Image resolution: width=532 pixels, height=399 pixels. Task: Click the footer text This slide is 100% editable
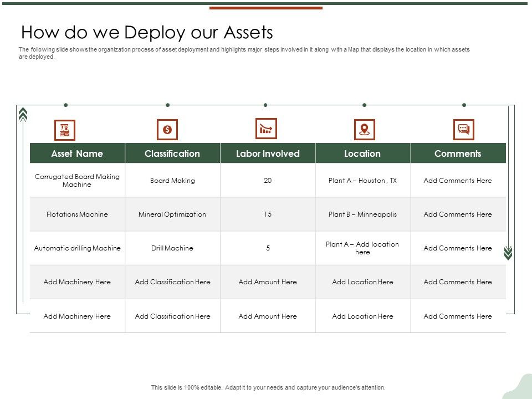tap(268, 387)
